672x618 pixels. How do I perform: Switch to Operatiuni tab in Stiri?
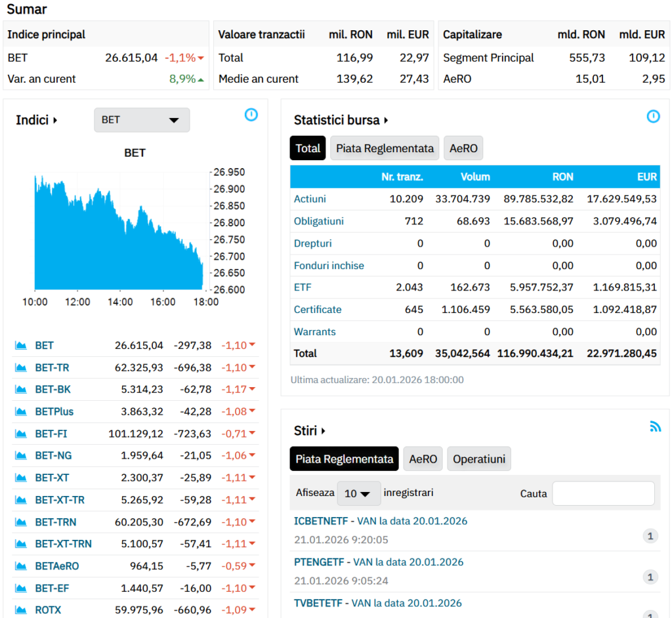[478, 459]
